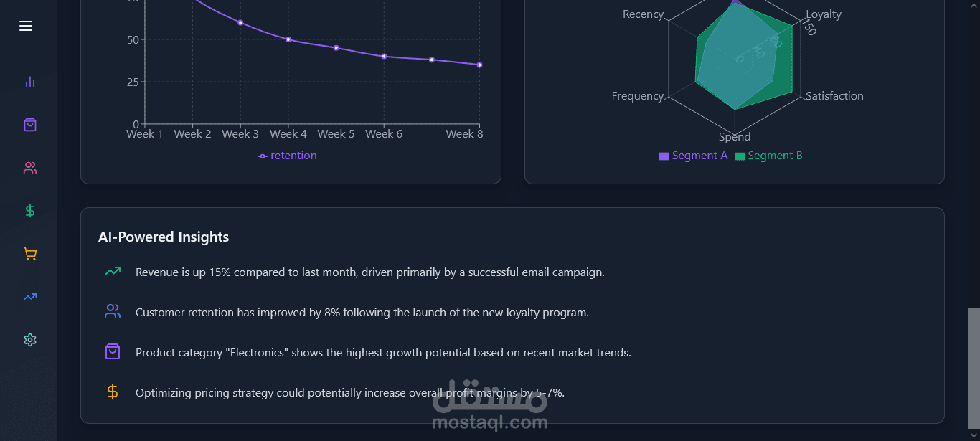Click the green dollar sidebar icon
Viewport: 980px width, 441px height.
pyautogui.click(x=29, y=211)
